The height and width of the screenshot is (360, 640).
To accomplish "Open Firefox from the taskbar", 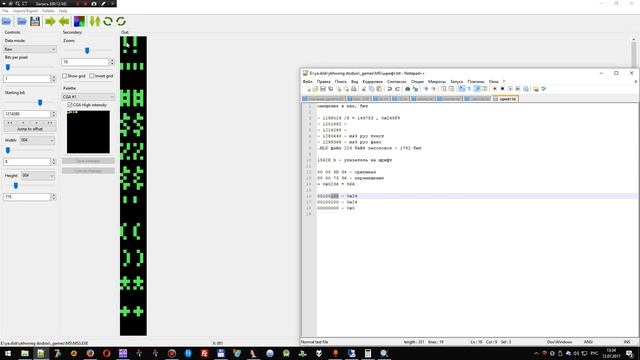I will click(x=90, y=353).
